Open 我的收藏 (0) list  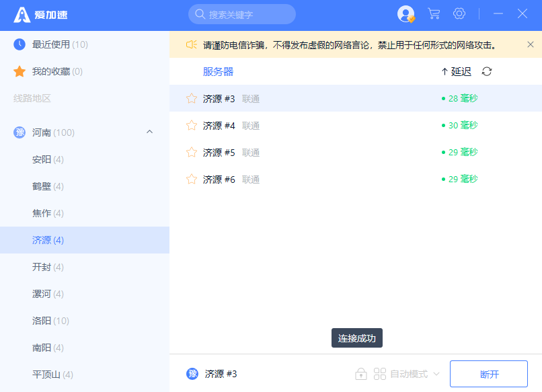click(x=85, y=71)
